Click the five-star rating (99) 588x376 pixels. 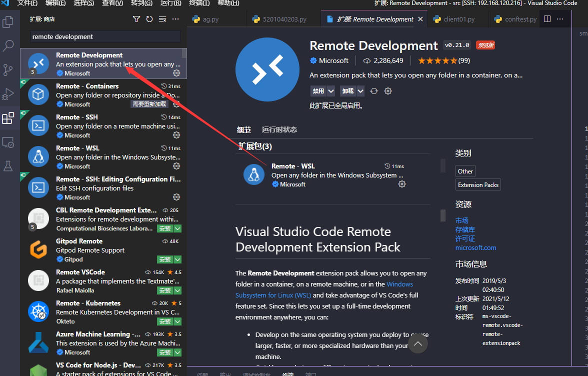[444, 60]
